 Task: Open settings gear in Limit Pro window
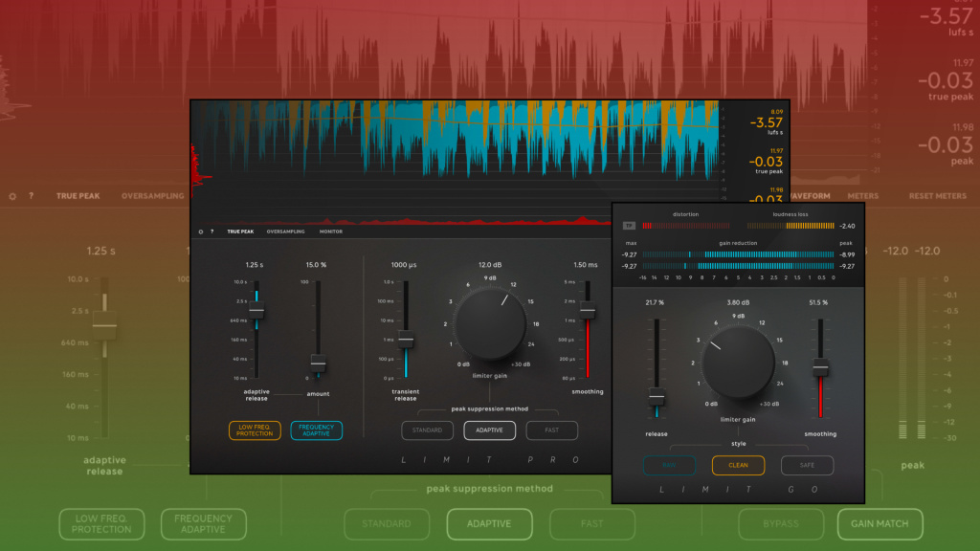point(201,231)
